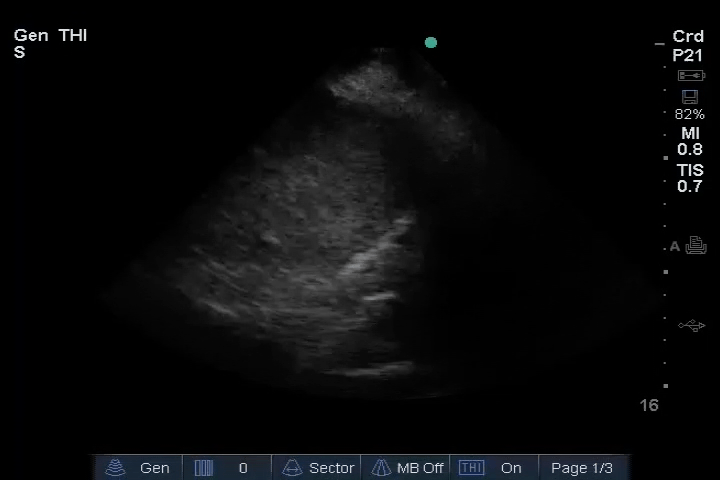Switch to next page via Page 1/3
720x480 pixels.
pyautogui.click(x=582, y=468)
